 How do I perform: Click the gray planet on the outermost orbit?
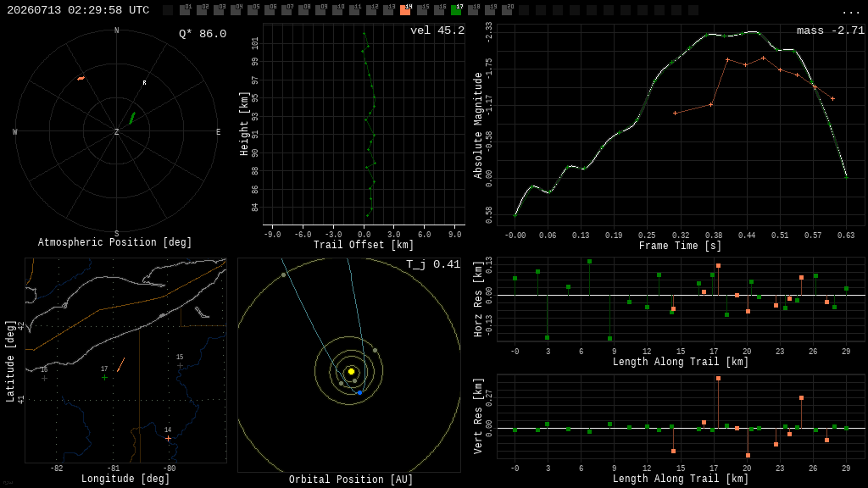tap(283, 274)
